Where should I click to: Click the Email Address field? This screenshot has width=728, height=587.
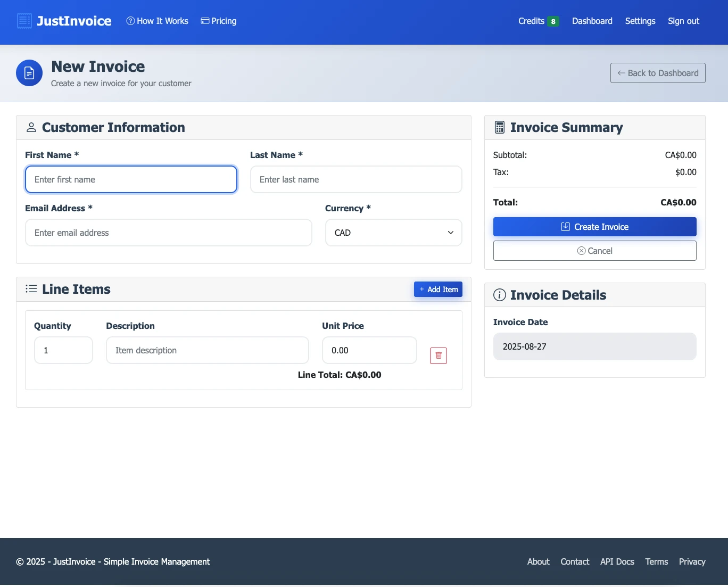[168, 233]
